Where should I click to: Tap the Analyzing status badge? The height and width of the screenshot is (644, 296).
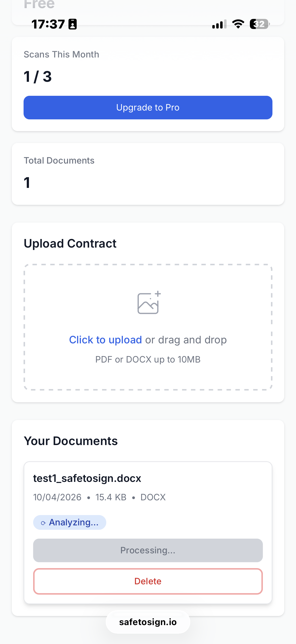70,522
